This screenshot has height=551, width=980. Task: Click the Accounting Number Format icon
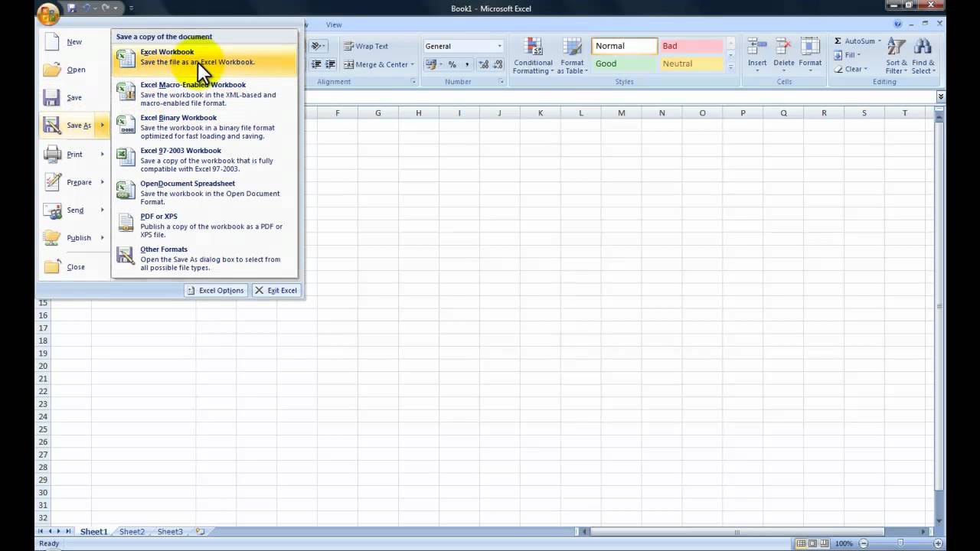tap(431, 64)
